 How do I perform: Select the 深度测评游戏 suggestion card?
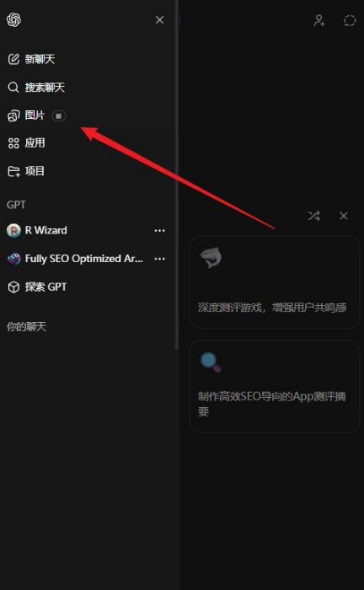tap(275, 282)
